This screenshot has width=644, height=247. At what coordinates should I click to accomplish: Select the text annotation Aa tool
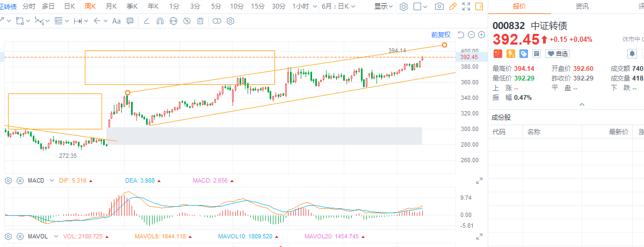point(116,21)
